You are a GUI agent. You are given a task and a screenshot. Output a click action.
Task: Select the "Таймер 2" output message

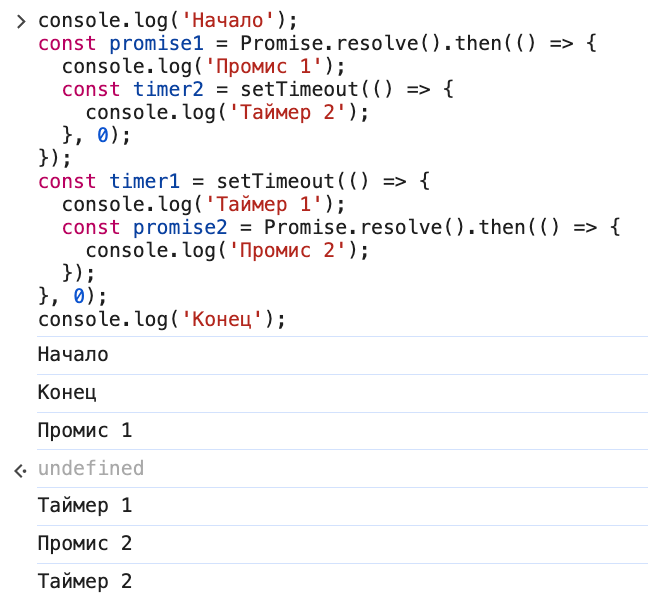coord(85,581)
